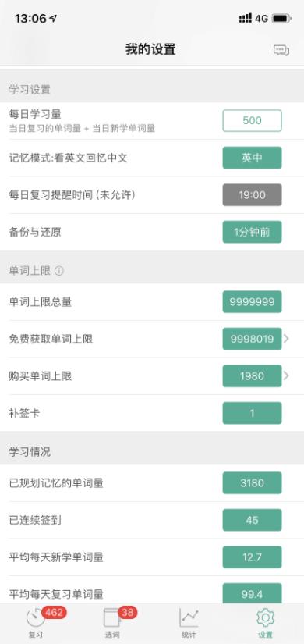Tap the 已连续签到 value 45
This screenshot has width=304, height=644.
pyautogui.click(x=252, y=520)
